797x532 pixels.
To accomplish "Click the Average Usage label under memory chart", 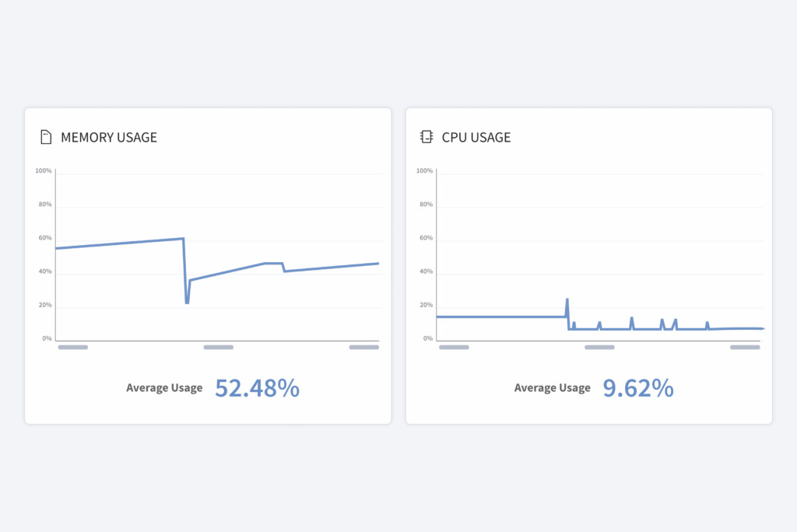I will [x=164, y=387].
